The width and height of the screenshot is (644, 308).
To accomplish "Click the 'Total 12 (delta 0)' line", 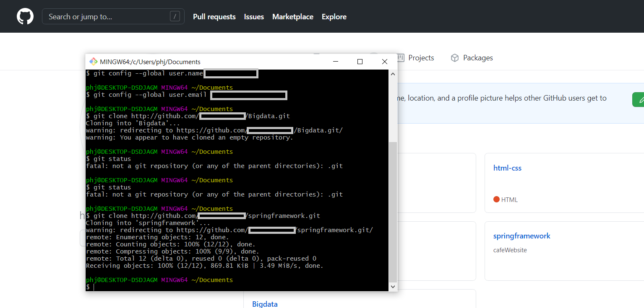I will pos(201,259).
